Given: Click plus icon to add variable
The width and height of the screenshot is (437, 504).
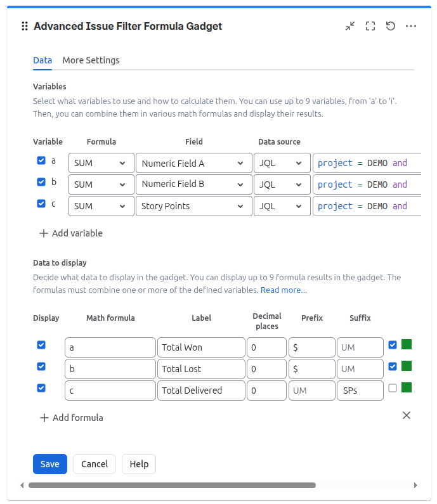Looking at the screenshot, I should pyautogui.click(x=43, y=233).
